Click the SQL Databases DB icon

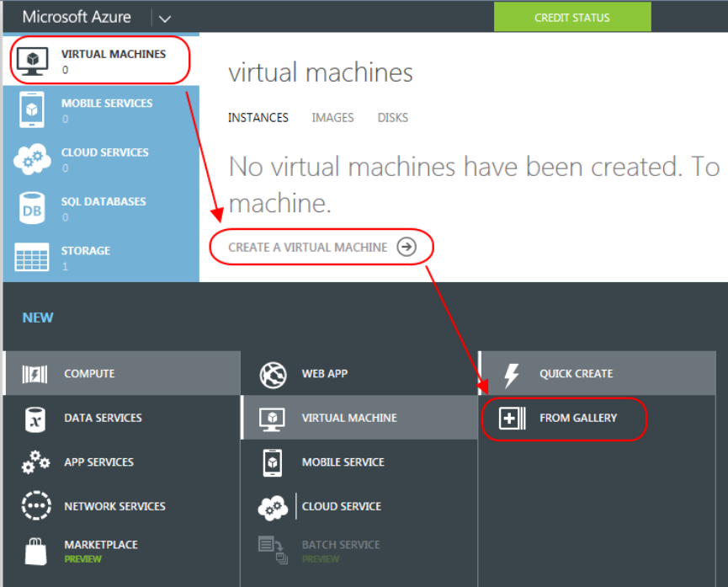[32, 208]
